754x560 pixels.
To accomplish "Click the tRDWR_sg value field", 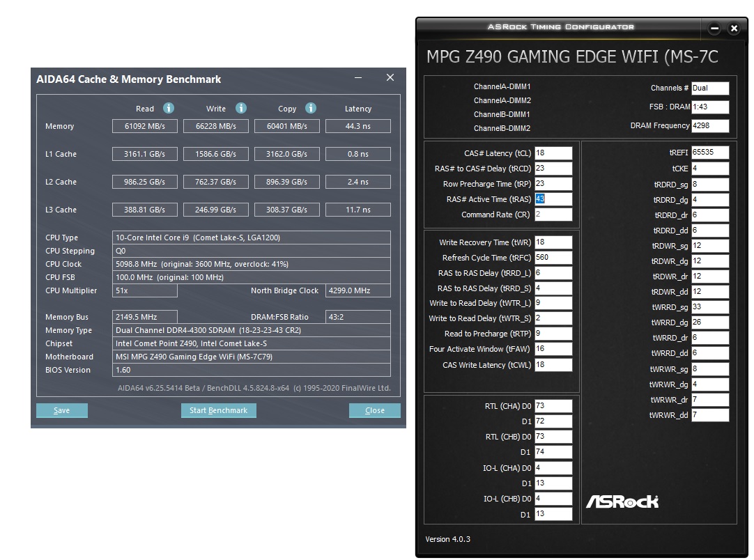I will (x=710, y=246).
